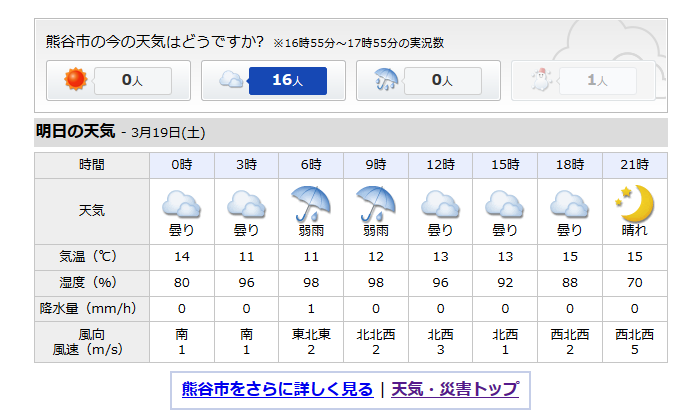The image size is (700, 420).
Task: Click the 降水量 (mm/h) row label
Action: [x=88, y=308]
